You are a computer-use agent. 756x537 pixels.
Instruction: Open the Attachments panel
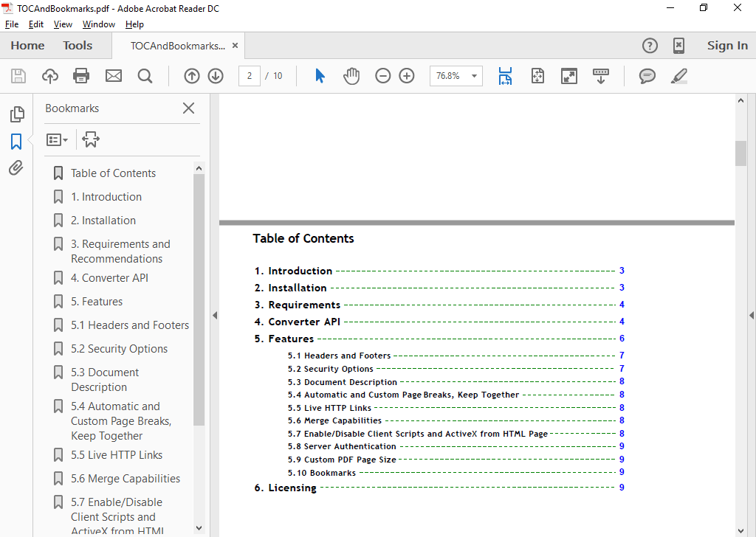[16, 167]
